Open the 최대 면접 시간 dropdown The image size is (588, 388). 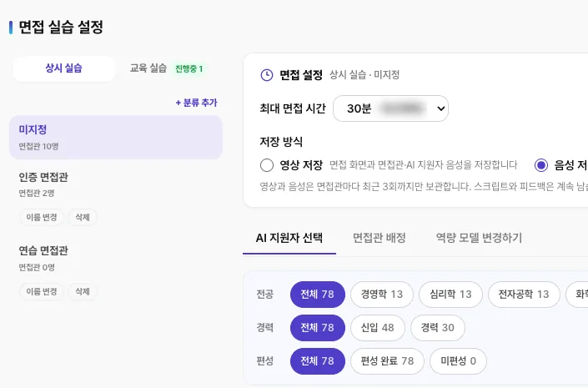coord(391,108)
